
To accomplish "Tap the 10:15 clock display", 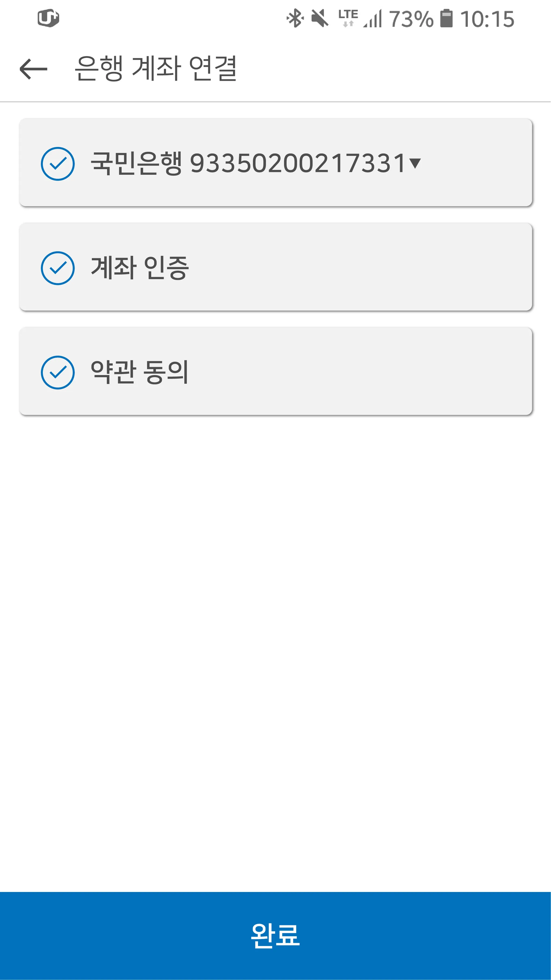I will pyautogui.click(x=487, y=19).
